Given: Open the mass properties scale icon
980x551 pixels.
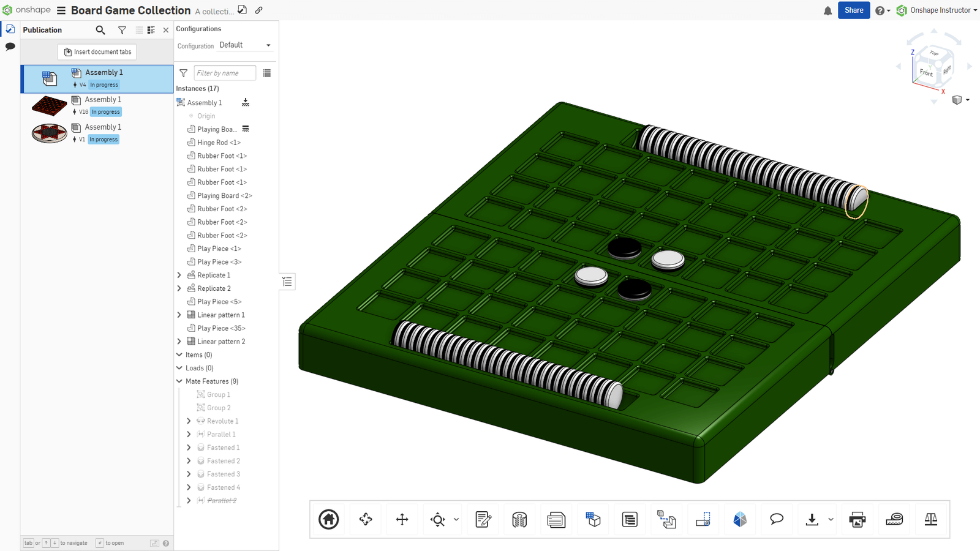Looking at the screenshot, I should coord(930,519).
